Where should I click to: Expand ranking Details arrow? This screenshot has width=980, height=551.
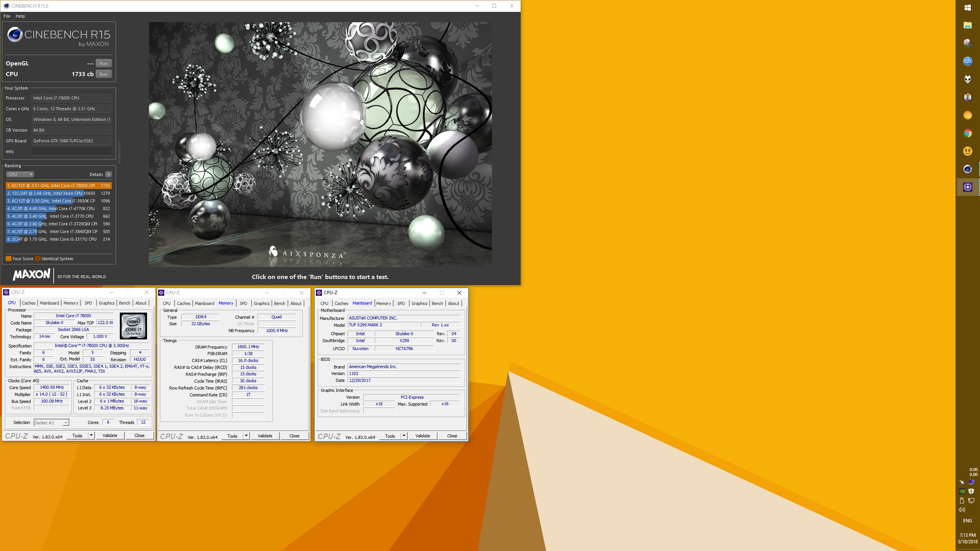pos(109,174)
